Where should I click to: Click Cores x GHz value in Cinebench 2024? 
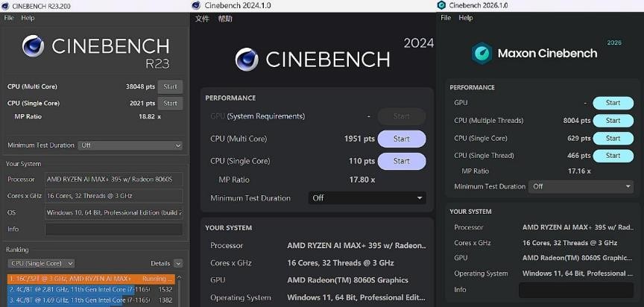click(x=341, y=263)
